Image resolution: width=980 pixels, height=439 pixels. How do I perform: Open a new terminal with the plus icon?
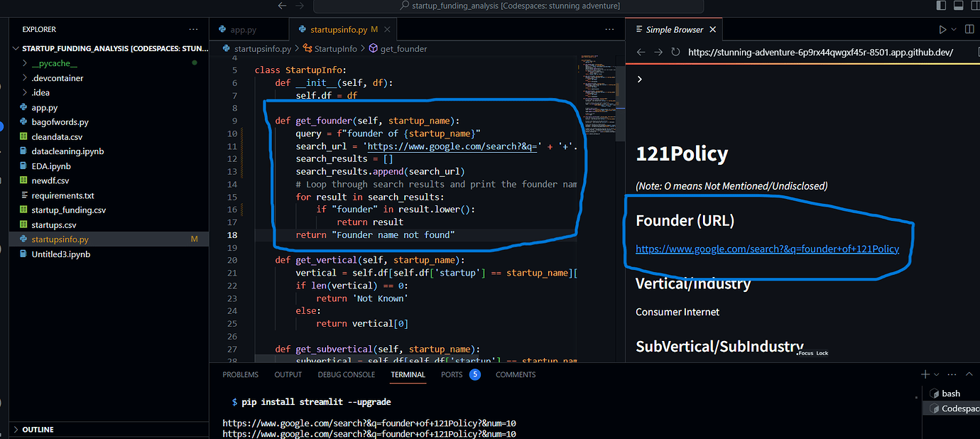tap(924, 374)
